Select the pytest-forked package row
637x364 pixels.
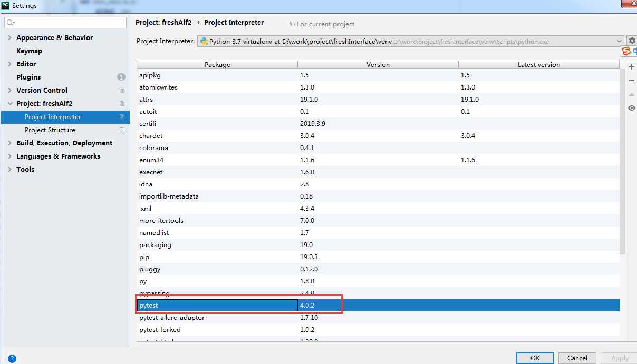pyautogui.click(x=378, y=330)
